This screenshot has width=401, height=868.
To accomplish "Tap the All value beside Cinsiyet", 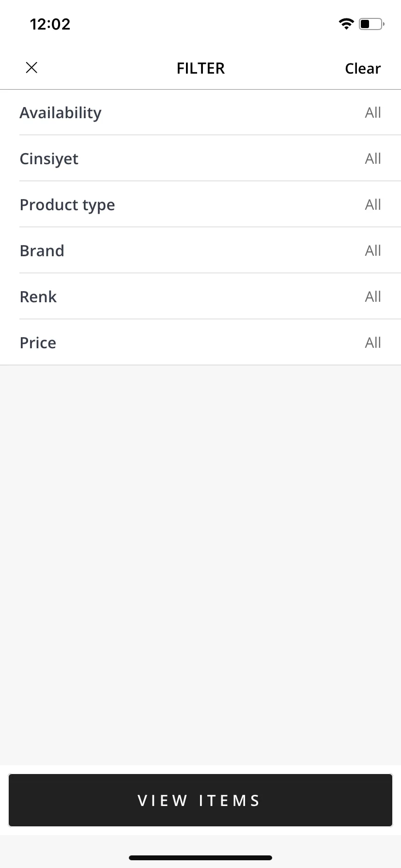I will pyautogui.click(x=373, y=158).
